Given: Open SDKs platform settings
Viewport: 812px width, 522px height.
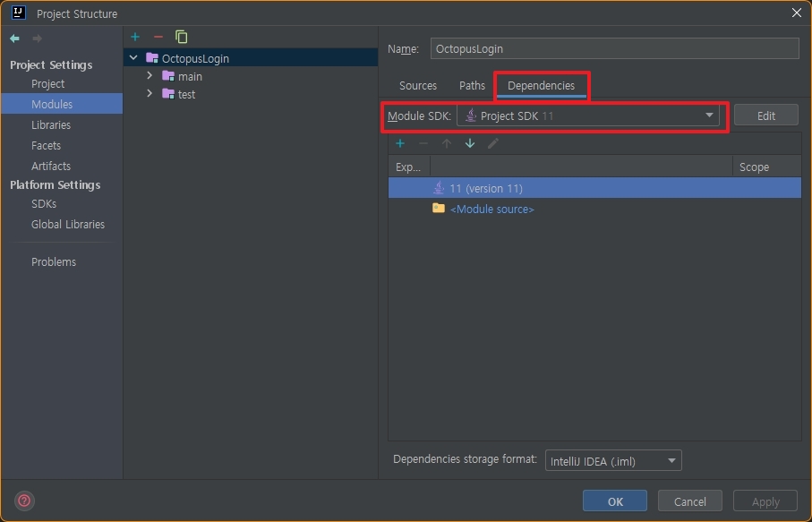Looking at the screenshot, I should click(44, 204).
